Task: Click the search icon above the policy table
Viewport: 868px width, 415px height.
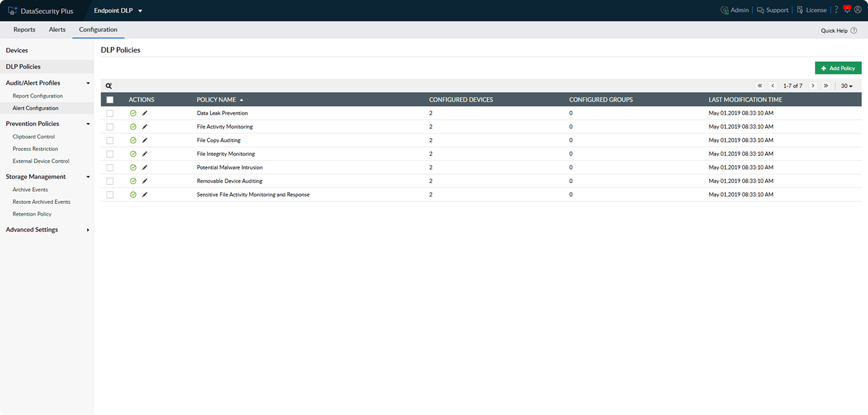Action: [x=108, y=86]
